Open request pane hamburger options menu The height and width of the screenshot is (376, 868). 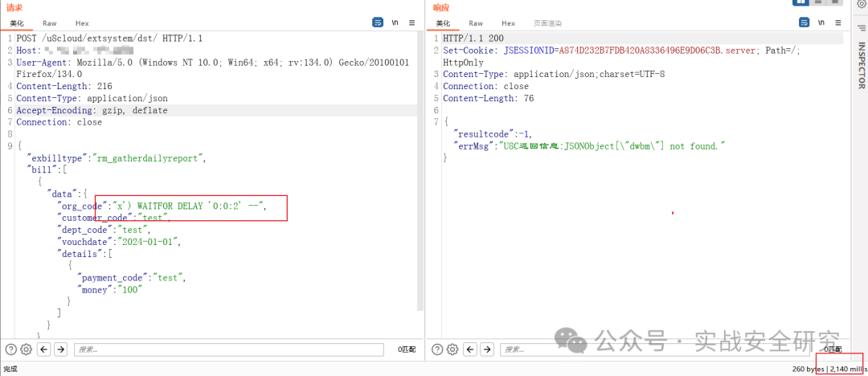tap(411, 22)
